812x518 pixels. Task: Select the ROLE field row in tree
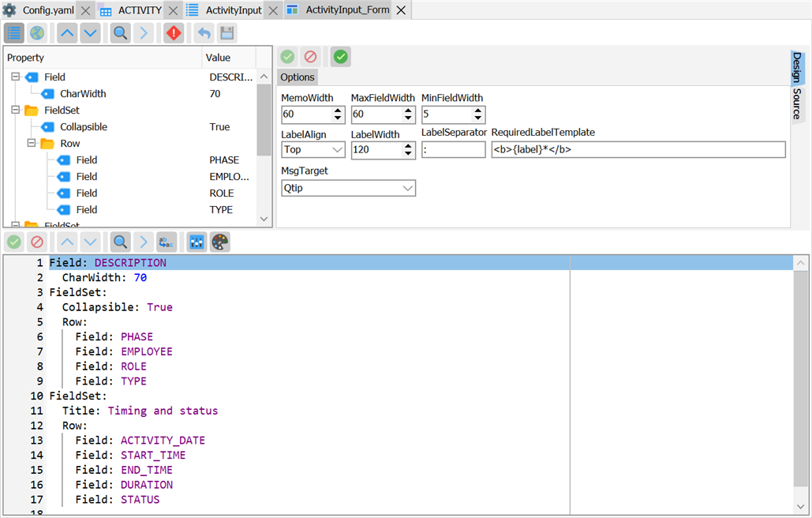pyautogui.click(x=129, y=193)
